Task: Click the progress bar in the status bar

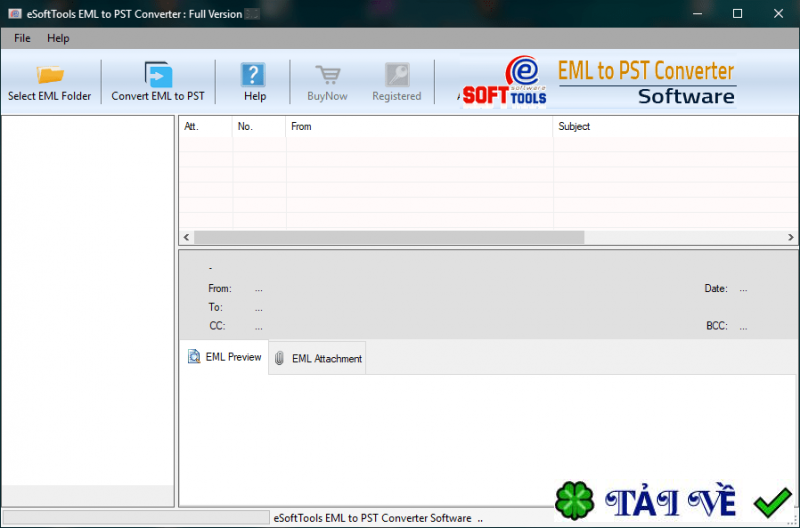Action: [136, 518]
